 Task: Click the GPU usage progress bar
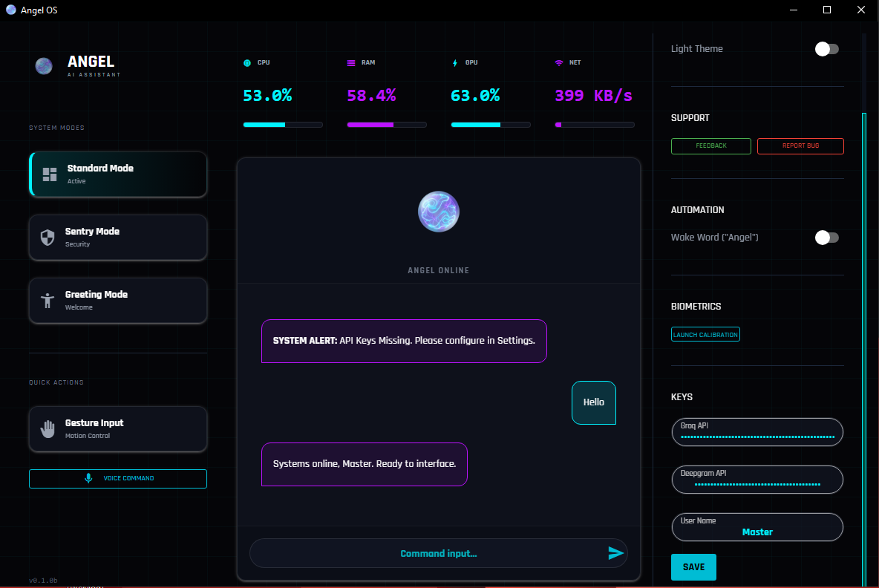point(491,125)
